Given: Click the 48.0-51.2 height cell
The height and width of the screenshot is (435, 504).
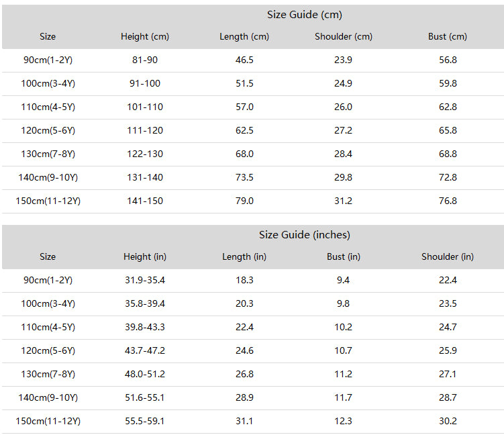Looking at the screenshot, I should pos(145,374).
